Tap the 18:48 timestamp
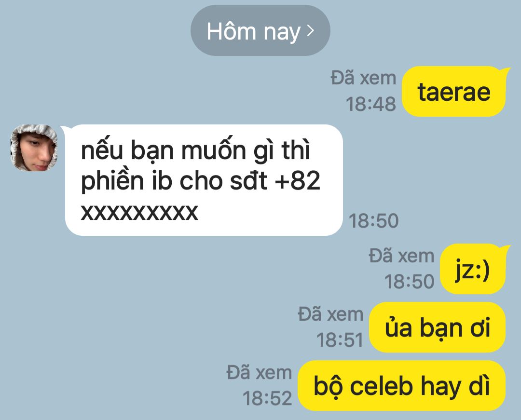 371,104
